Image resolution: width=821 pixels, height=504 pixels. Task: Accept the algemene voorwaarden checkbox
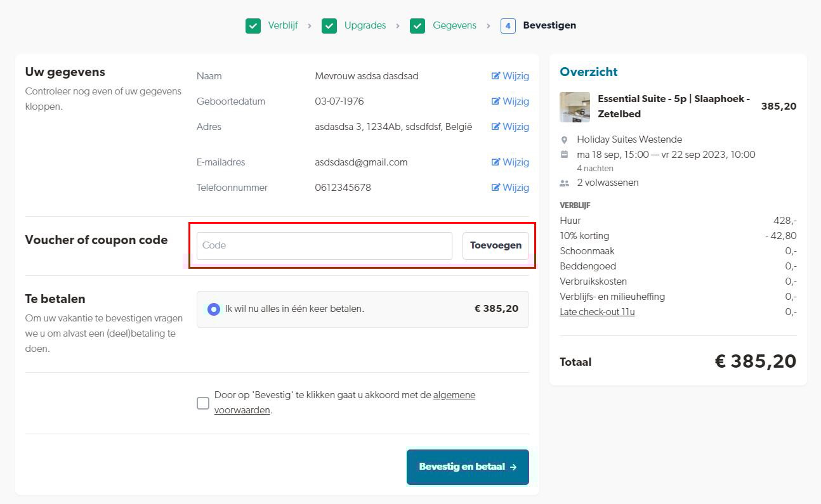click(203, 403)
